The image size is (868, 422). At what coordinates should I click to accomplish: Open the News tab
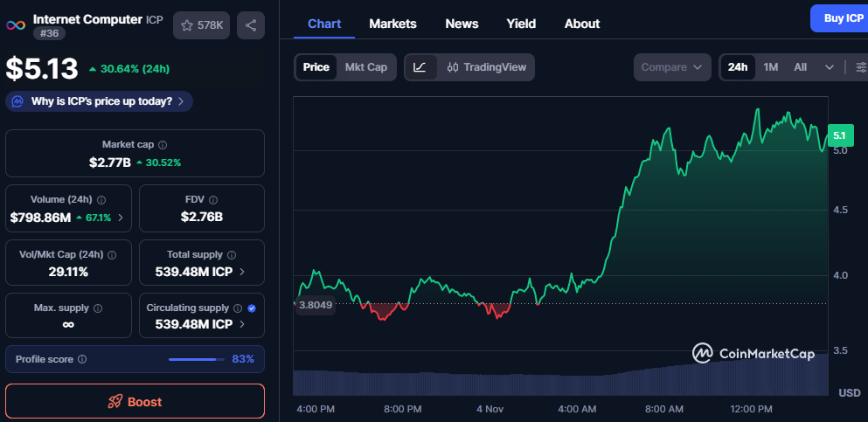coord(462,24)
